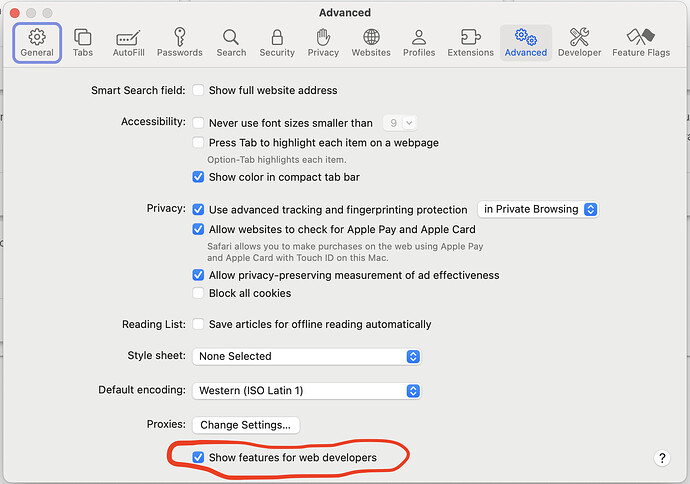
Task: Click the Accessibility label
Action: click(153, 121)
